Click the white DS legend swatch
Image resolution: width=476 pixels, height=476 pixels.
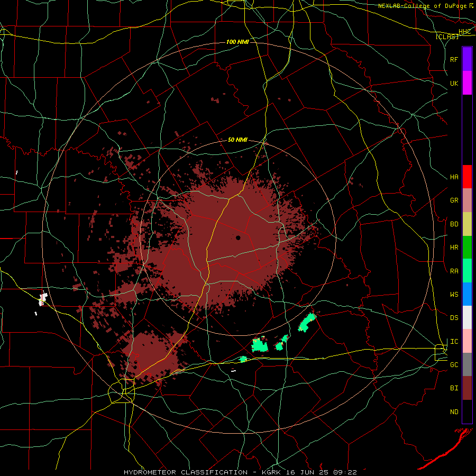click(x=467, y=317)
